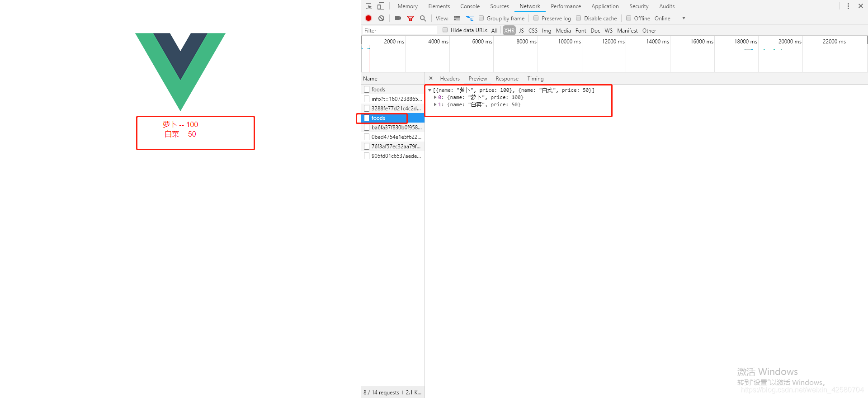Filter requests by Doc
The height and width of the screenshot is (398, 868).
pos(595,31)
